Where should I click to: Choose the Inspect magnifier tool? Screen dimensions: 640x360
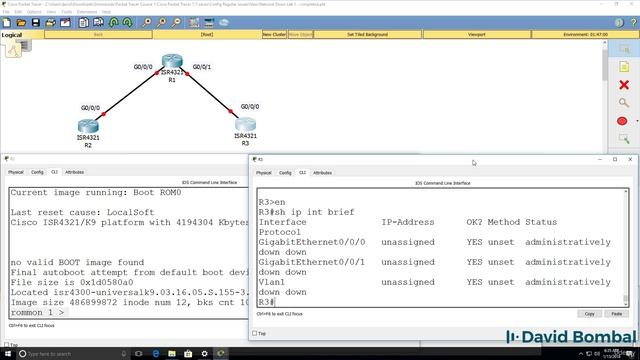(624, 102)
